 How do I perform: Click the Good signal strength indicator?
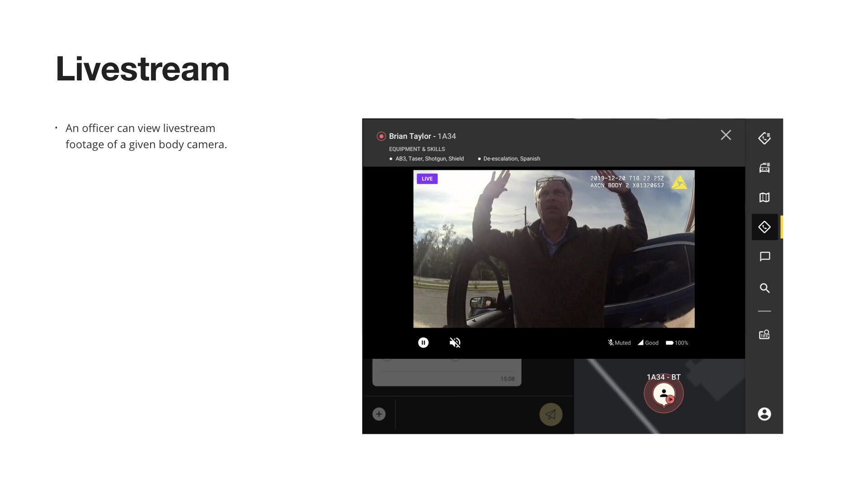(x=648, y=343)
